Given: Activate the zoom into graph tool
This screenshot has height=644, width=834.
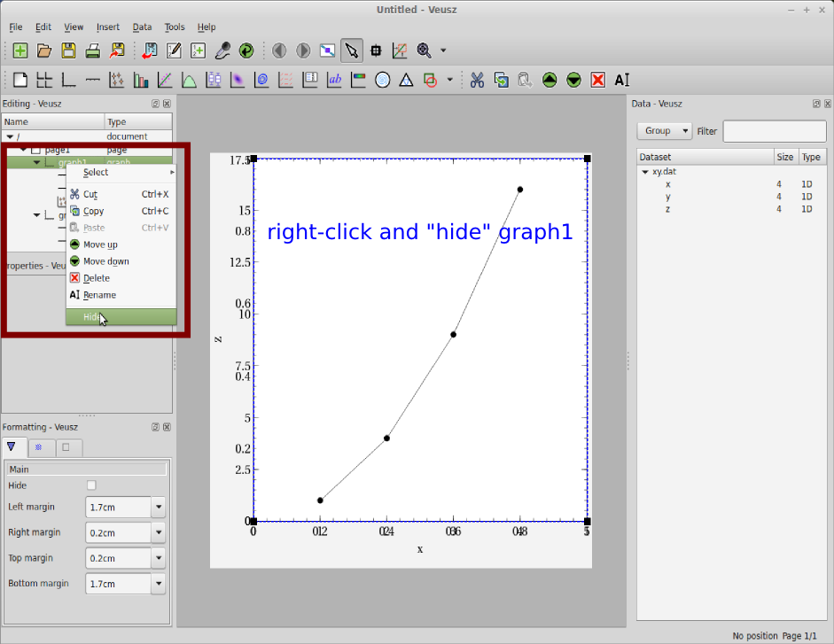Looking at the screenshot, I should tap(400, 50).
